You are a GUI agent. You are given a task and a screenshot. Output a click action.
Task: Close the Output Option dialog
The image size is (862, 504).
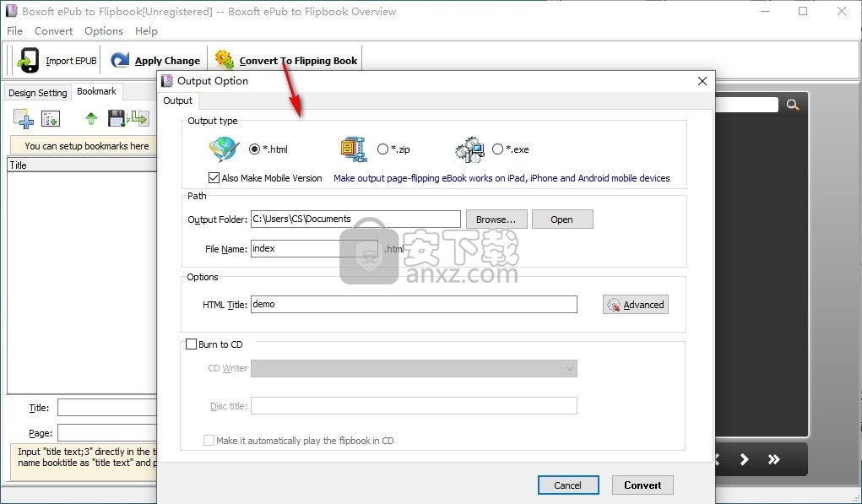702,81
